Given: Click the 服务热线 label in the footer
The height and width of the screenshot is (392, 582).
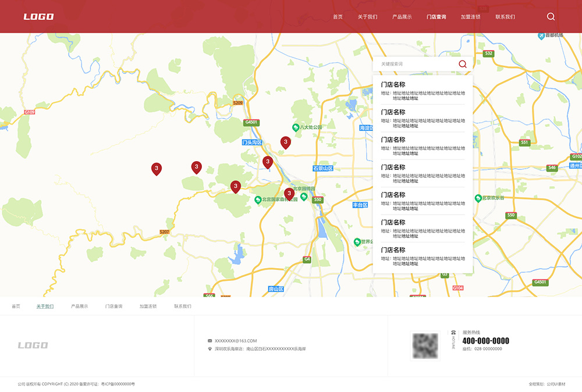Looking at the screenshot, I should [471, 332].
